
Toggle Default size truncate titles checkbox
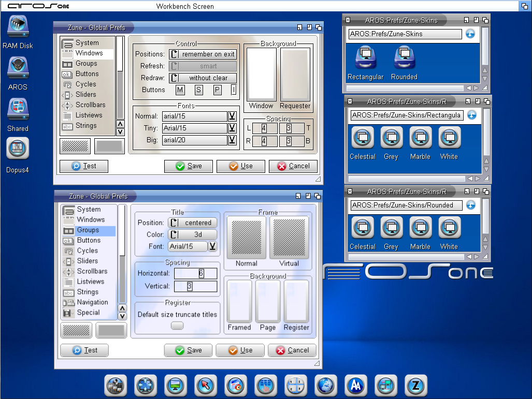click(x=177, y=326)
